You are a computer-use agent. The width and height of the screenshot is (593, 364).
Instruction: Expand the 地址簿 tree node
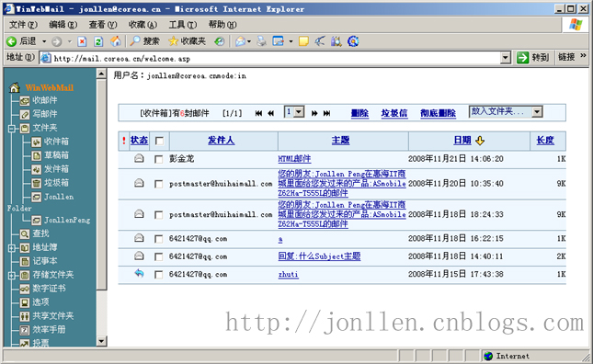tap(12, 248)
